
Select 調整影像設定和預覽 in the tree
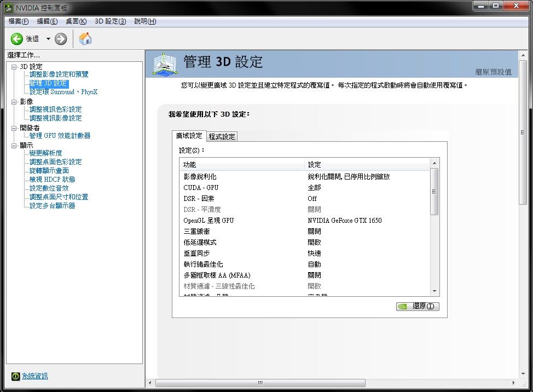59,74
